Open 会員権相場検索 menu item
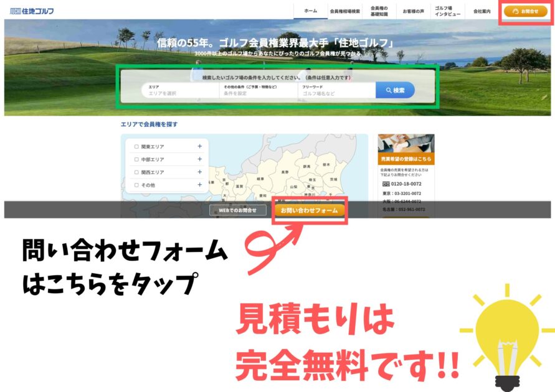The height and width of the screenshot is (392, 555). point(344,11)
